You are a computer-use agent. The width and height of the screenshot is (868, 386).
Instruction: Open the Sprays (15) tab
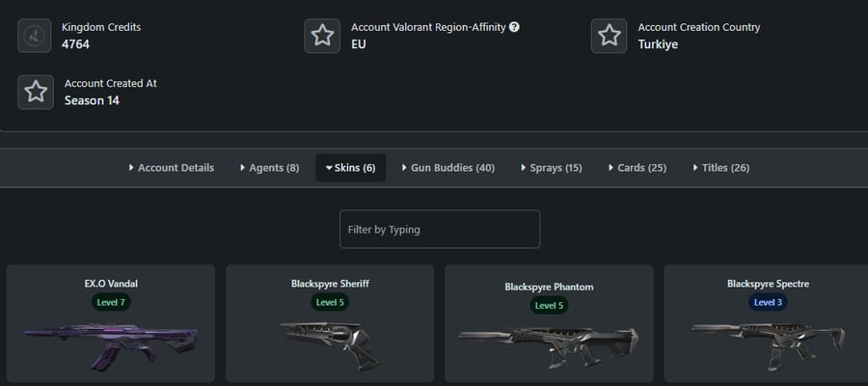(552, 168)
